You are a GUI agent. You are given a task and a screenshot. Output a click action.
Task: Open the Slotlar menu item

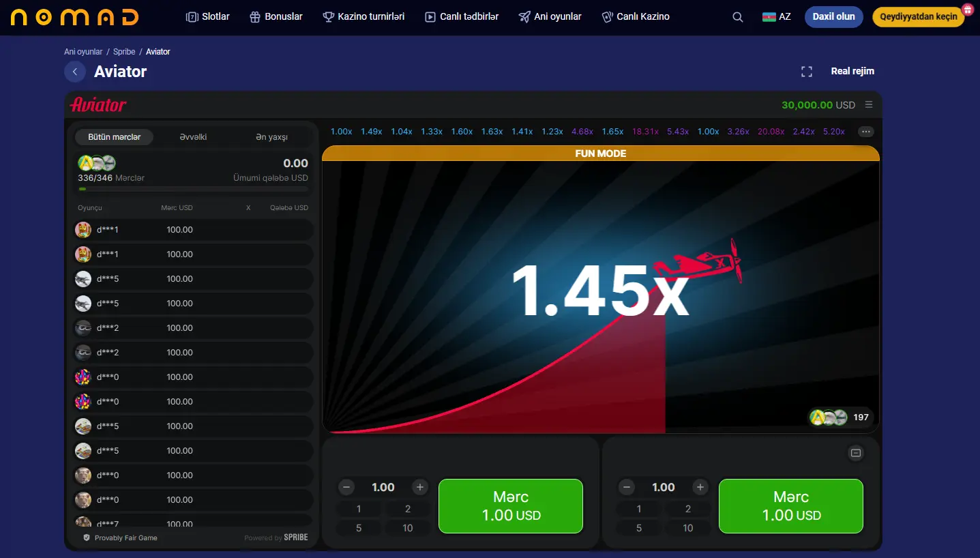[208, 17]
